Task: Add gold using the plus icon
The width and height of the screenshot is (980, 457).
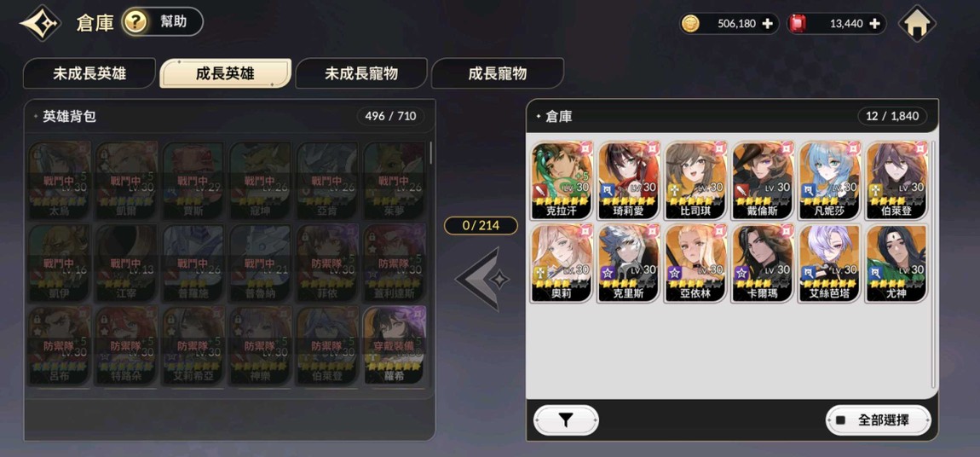Action: (x=767, y=24)
